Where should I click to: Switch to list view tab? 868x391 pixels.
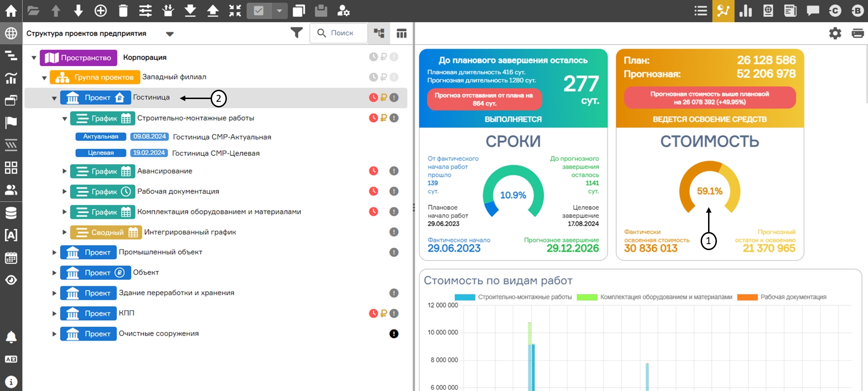[701, 11]
